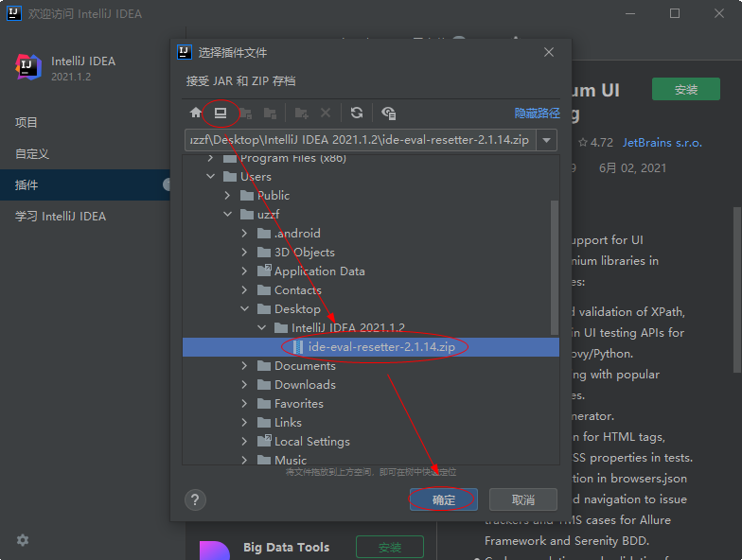Click Big Data Tools plugin name
This screenshot has height=560, width=742.
(x=286, y=547)
